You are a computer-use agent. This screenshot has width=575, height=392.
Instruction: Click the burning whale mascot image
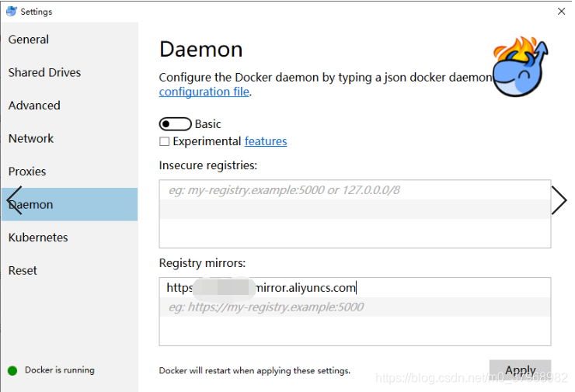(521, 65)
